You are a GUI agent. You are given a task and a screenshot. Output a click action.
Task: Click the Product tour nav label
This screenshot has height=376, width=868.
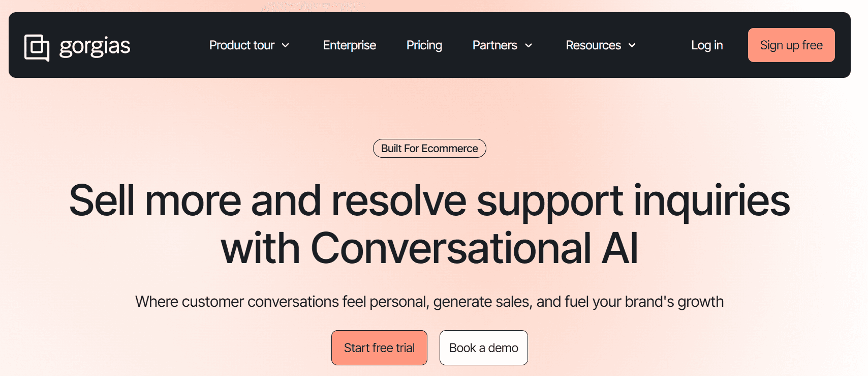[x=241, y=45]
